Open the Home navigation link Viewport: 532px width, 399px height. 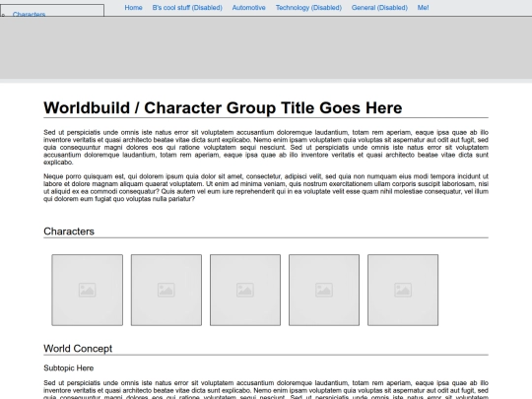pos(133,8)
